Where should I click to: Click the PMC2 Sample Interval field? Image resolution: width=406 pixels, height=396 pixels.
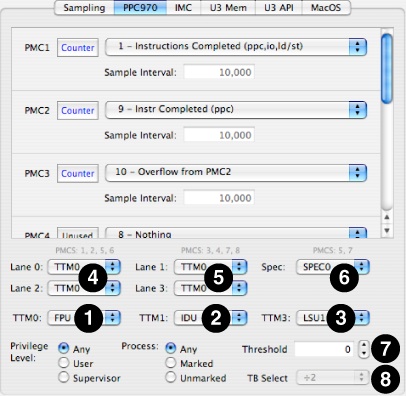[x=219, y=135]
